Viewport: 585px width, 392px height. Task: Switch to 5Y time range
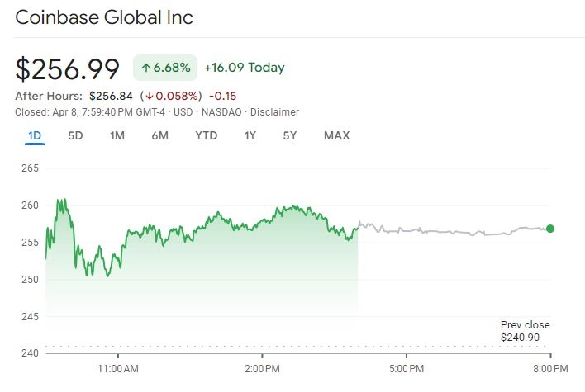(x=290, y=135)
